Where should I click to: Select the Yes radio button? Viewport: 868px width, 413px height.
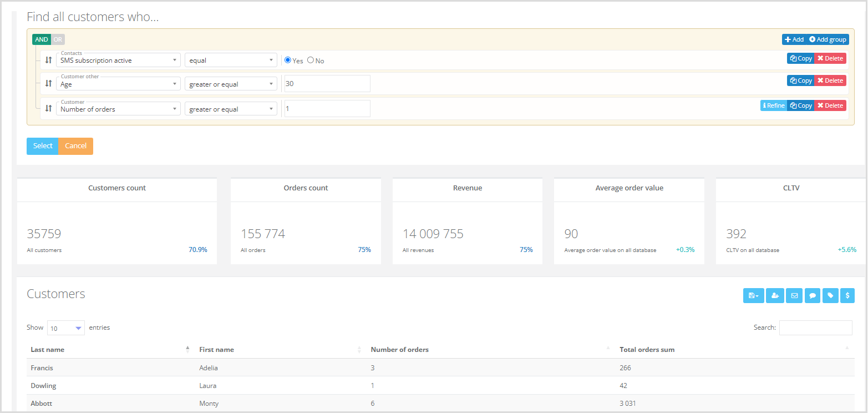pos(288,60)
